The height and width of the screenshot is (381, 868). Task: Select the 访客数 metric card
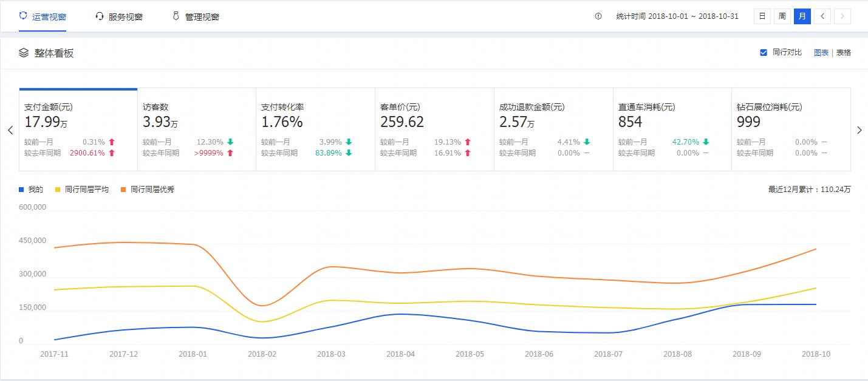click(196, 129)
